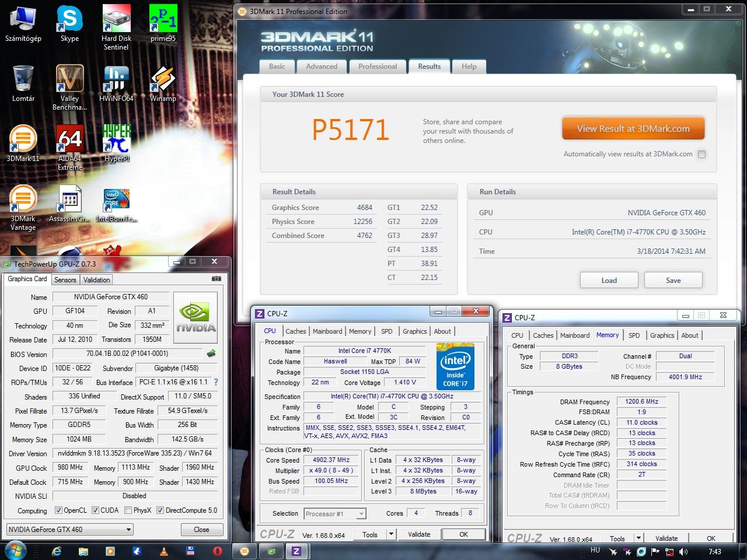Launch the 3DMark11 desktop shortcut
This screenshot has height=560, width=747.
23,143
